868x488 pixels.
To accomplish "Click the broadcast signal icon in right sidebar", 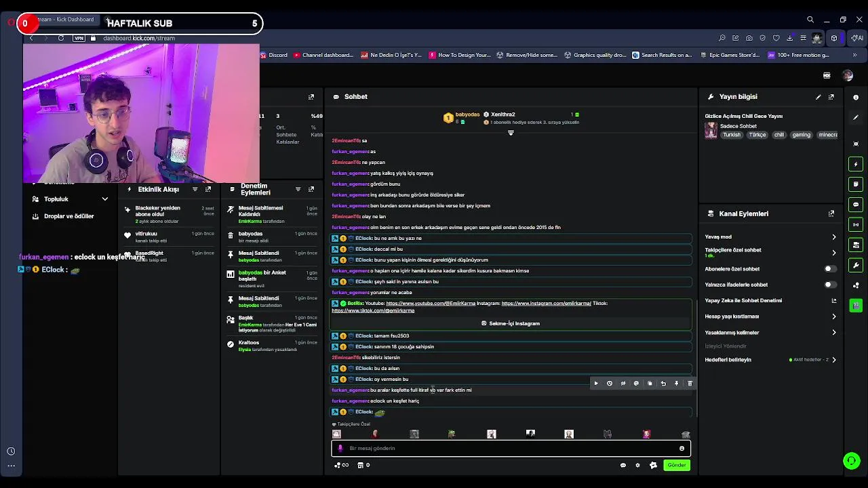I will (856, 224).
